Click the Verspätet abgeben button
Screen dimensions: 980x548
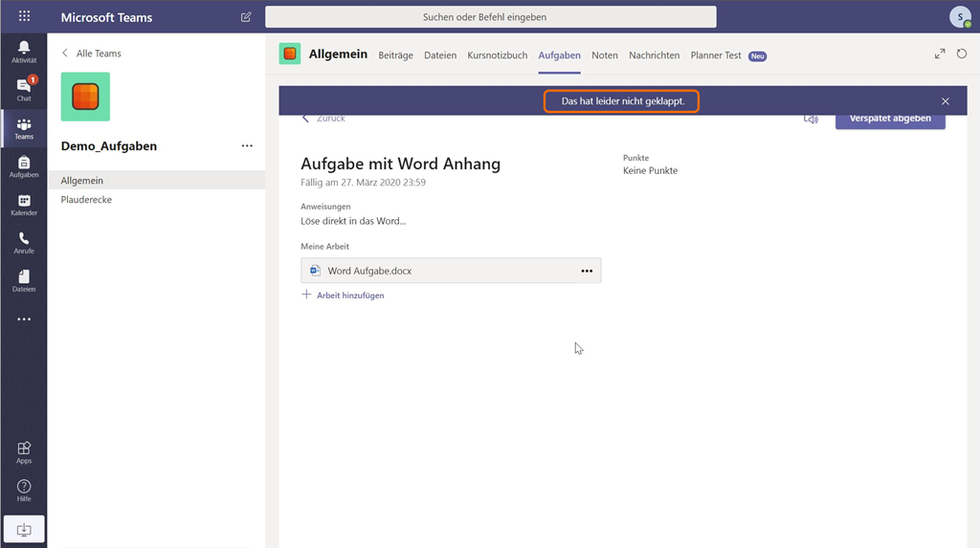[x=889, y=120]
